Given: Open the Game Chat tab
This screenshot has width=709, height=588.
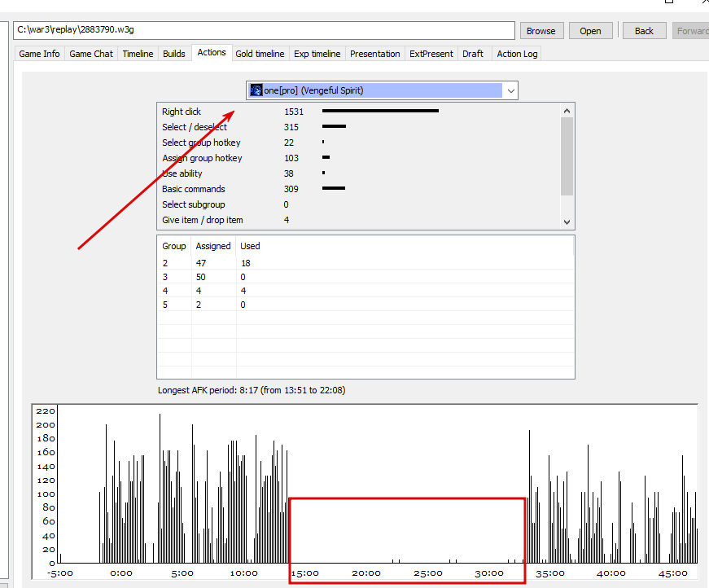Looking at the screenshot, I should click(91, 54).
